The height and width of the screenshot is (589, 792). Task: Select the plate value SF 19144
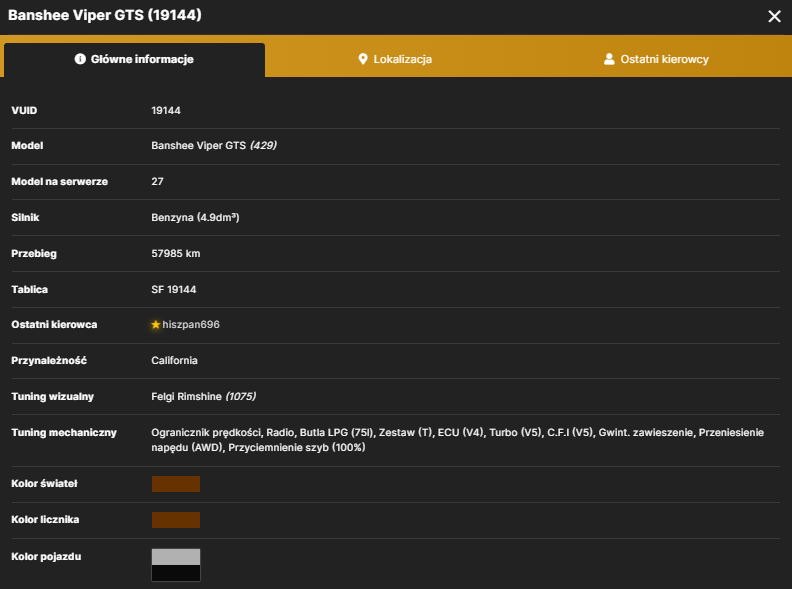(174, 289)
